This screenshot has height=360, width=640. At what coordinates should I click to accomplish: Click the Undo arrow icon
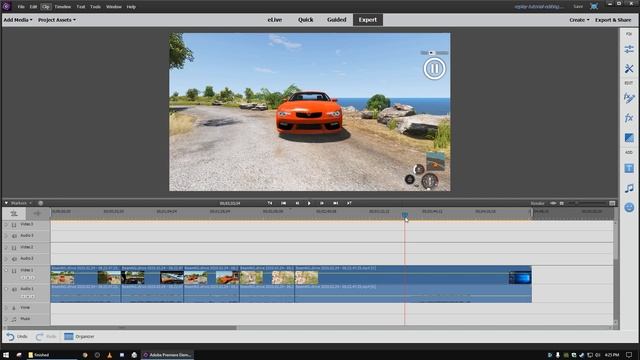pyautogui.click(x=10, y=336)
